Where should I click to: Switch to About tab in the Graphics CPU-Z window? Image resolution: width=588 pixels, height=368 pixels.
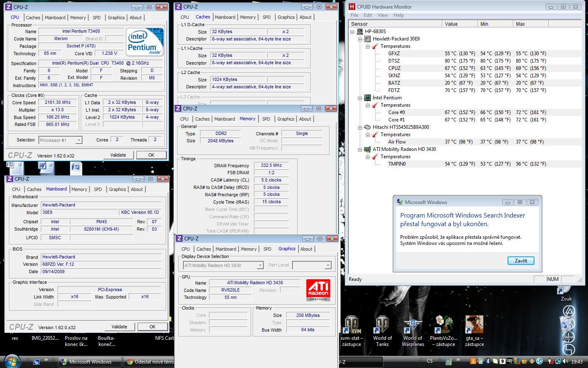[306, 249]
